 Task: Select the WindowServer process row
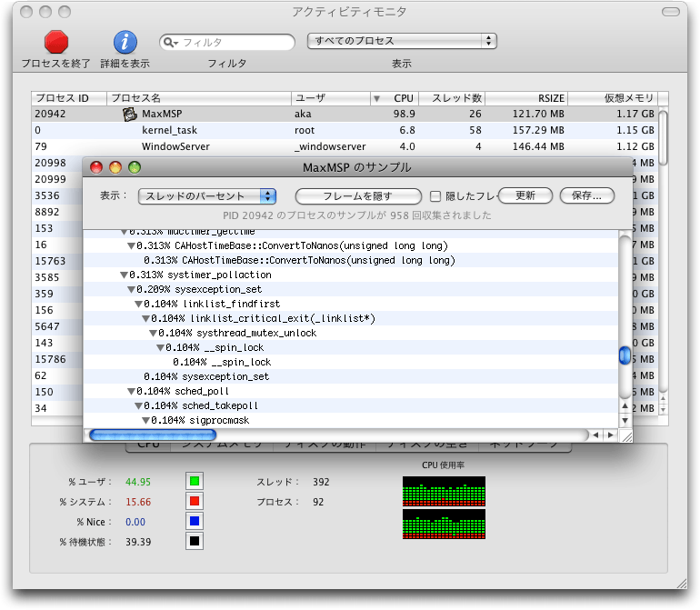[345, 146]
